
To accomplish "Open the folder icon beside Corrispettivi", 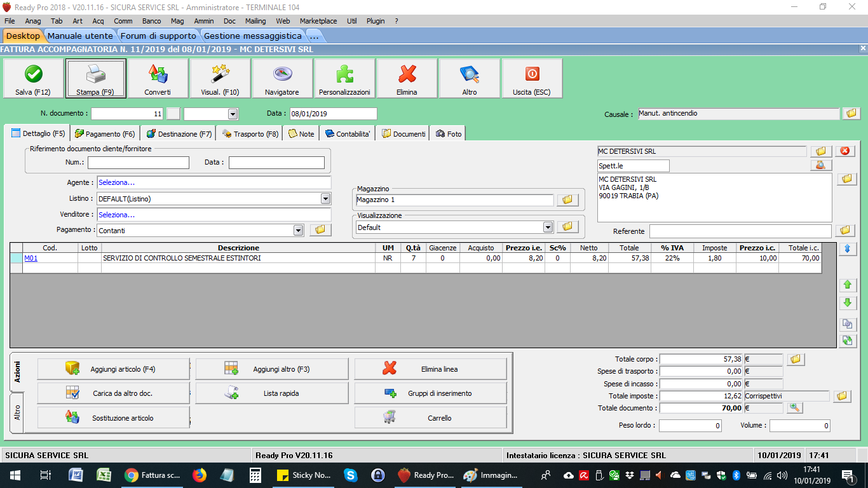I will (x=842, y=396).
